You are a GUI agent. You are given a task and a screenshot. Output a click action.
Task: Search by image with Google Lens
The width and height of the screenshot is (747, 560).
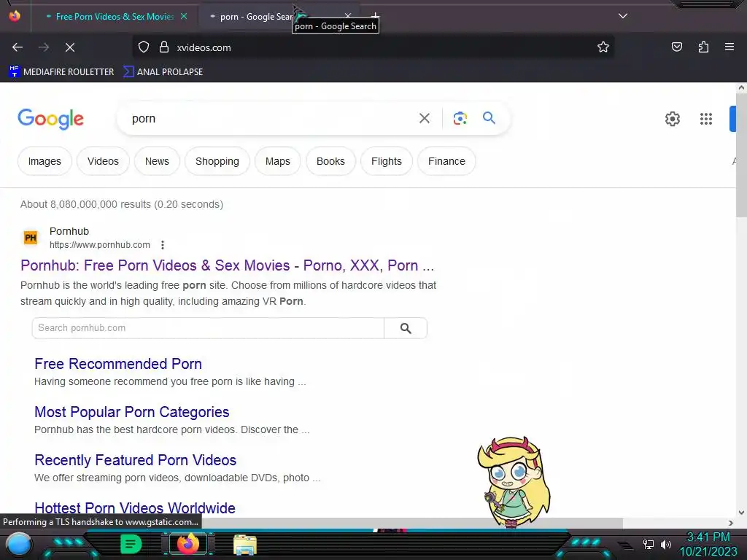[x=460, y=118]
